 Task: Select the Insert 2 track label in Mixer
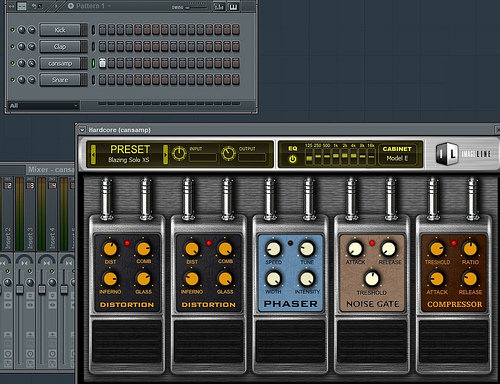[x=8, y=238]
